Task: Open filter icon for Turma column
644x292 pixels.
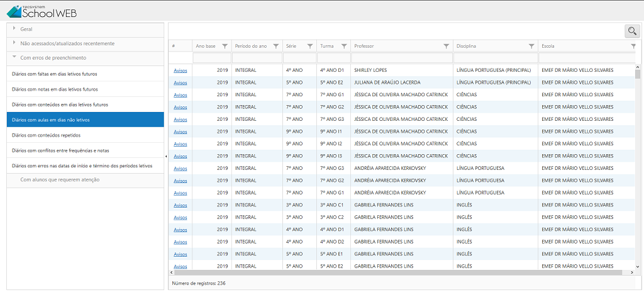Action: [x=344, y=46]
